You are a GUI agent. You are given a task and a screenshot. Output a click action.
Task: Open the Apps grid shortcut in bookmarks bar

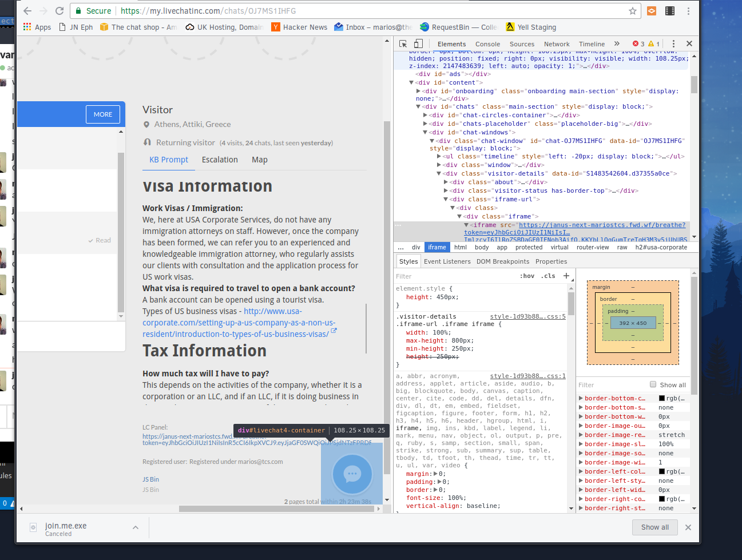37,27
